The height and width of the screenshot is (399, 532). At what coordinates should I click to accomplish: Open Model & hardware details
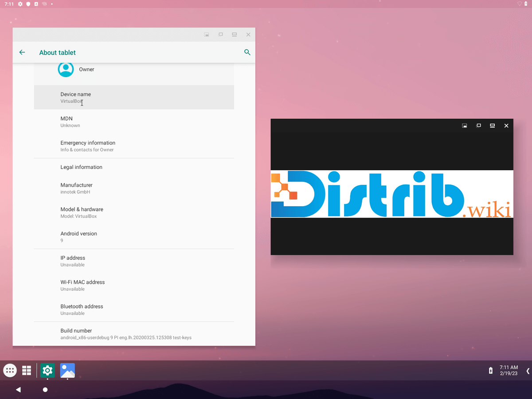click(x=134, y=213)
